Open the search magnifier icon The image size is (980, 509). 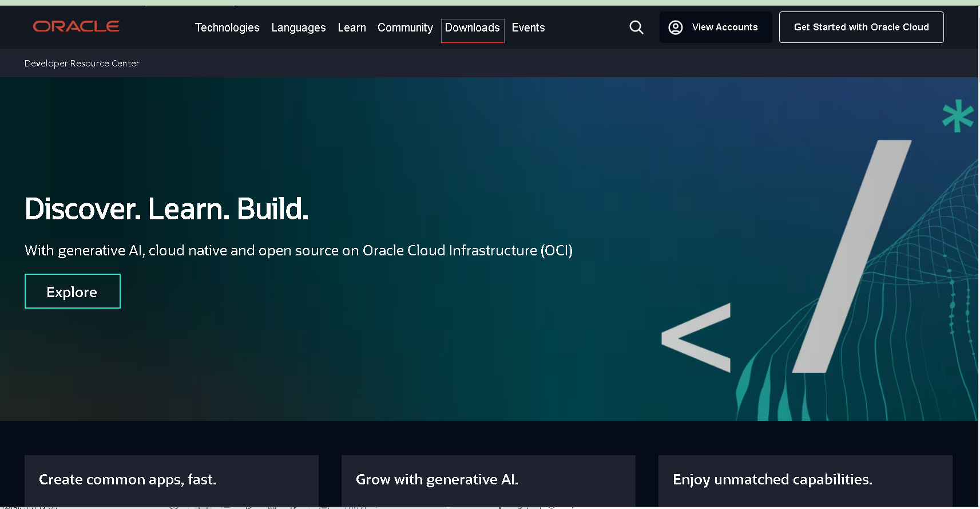(x=636, y=27)
